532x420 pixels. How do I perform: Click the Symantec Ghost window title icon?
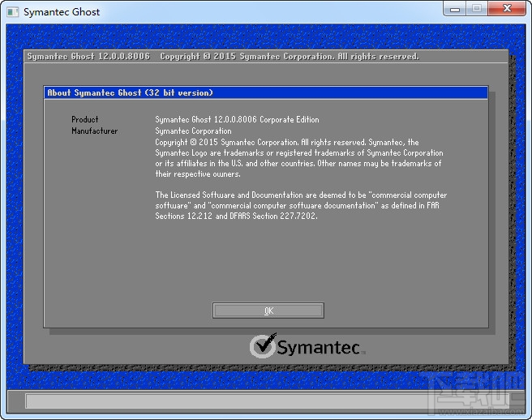12,12
